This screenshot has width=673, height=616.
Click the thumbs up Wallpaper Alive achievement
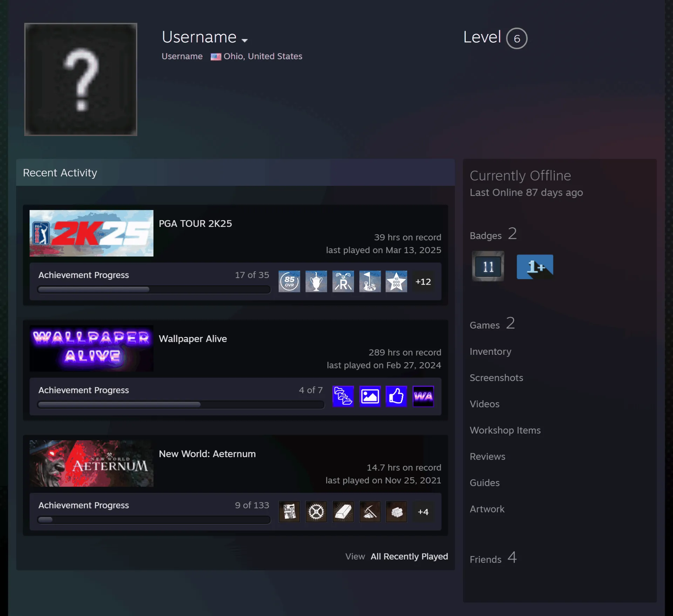[x=396, y=396]
